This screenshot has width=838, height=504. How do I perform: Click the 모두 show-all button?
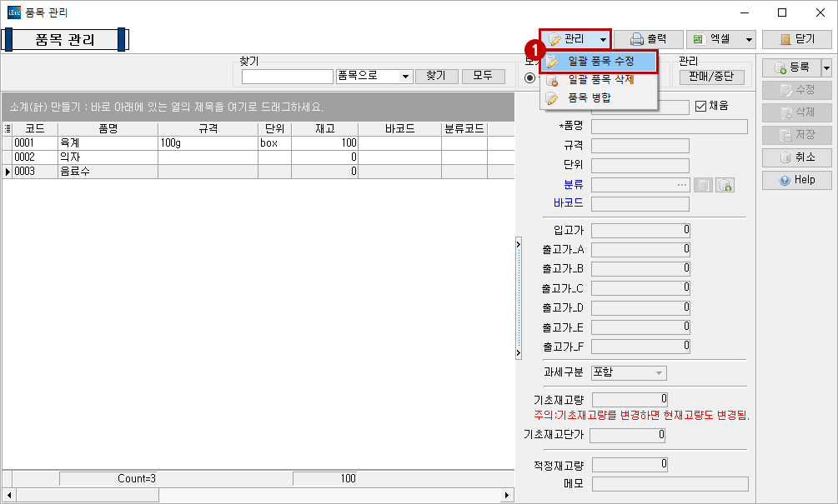483,76
